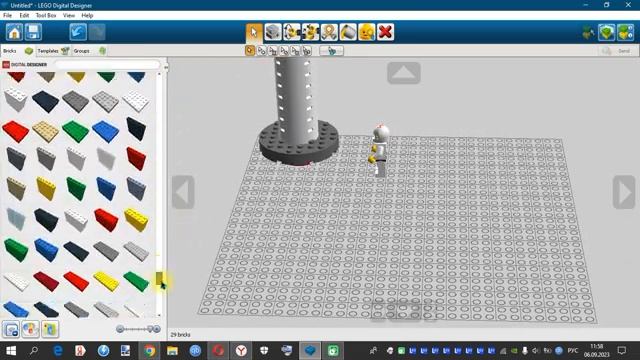
Task: Open the Windows Start menu
Action: pyautogui.click(x=11, y=351)
